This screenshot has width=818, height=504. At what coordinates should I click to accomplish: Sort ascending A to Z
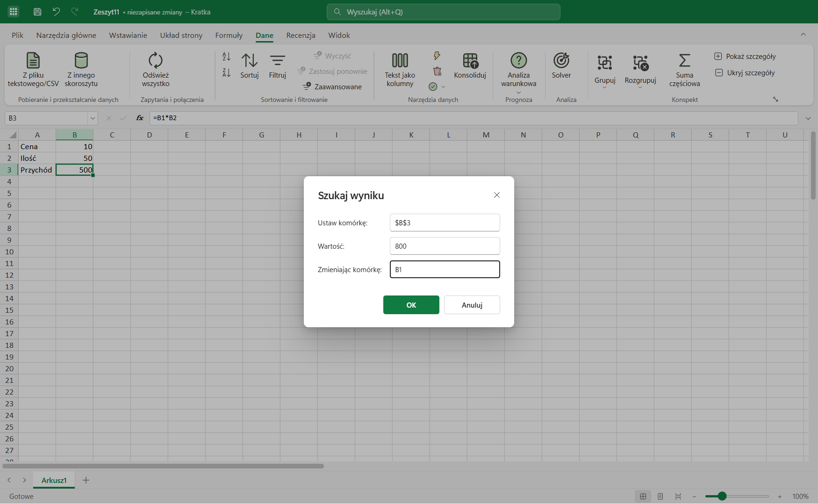coord(226,57)
